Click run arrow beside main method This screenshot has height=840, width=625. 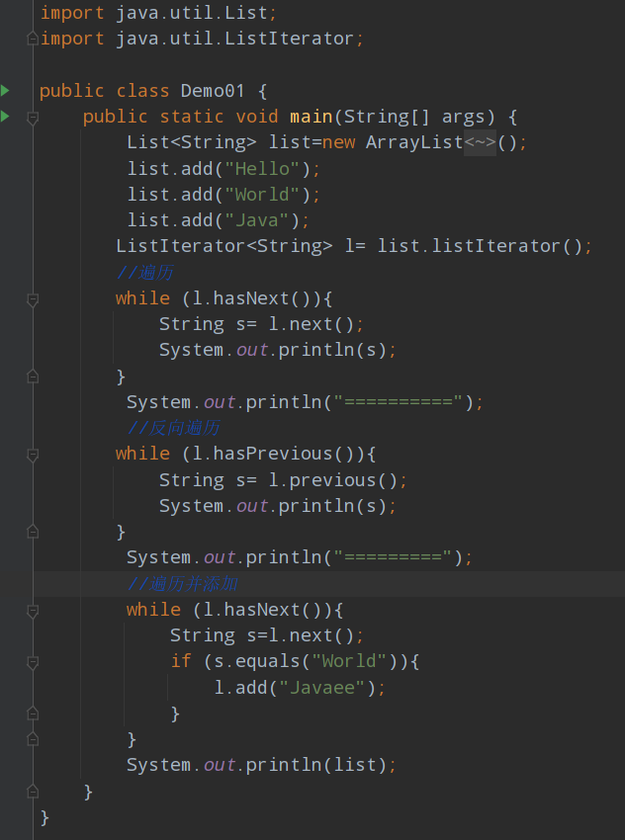[5, 116]
